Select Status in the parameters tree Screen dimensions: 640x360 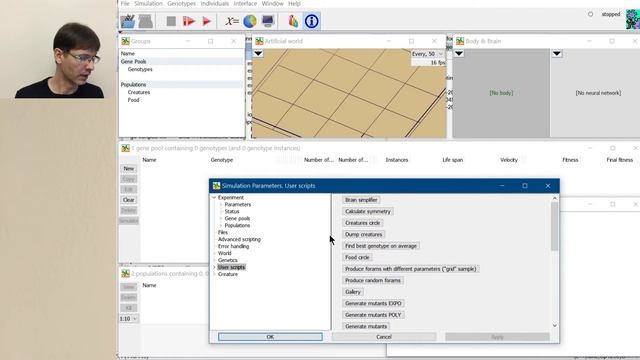click(231, 211)
